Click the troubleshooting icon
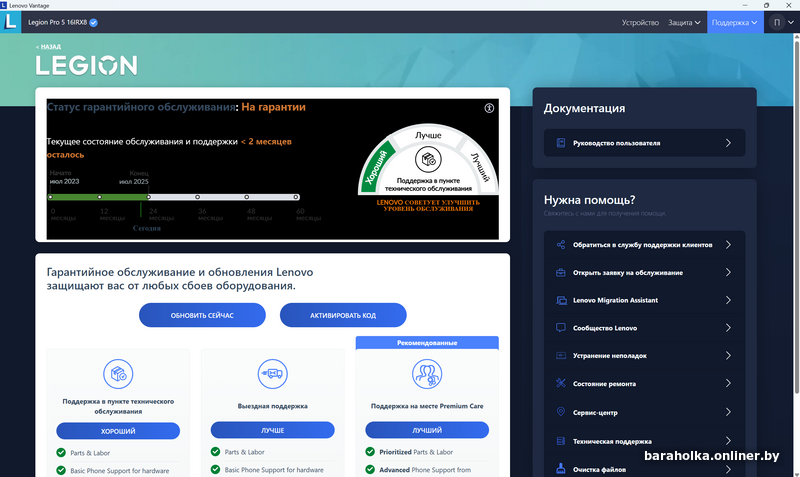The width and height of the screenshot is (800, 477). tap(560, 356)
